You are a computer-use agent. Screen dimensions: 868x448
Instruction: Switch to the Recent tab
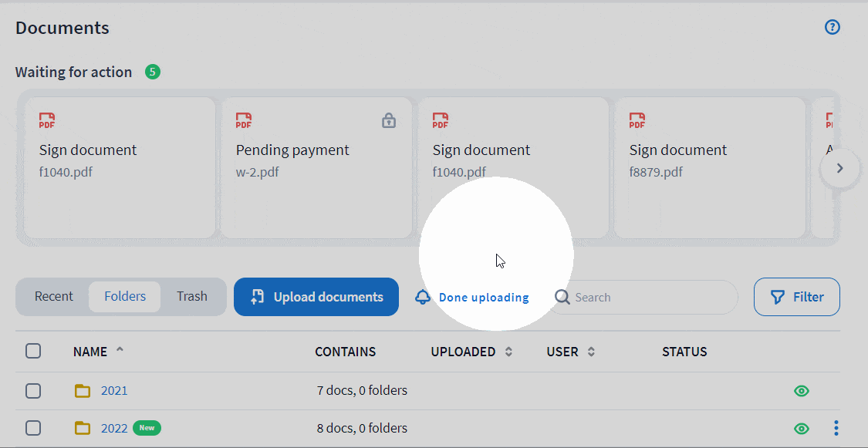[54, 297]
